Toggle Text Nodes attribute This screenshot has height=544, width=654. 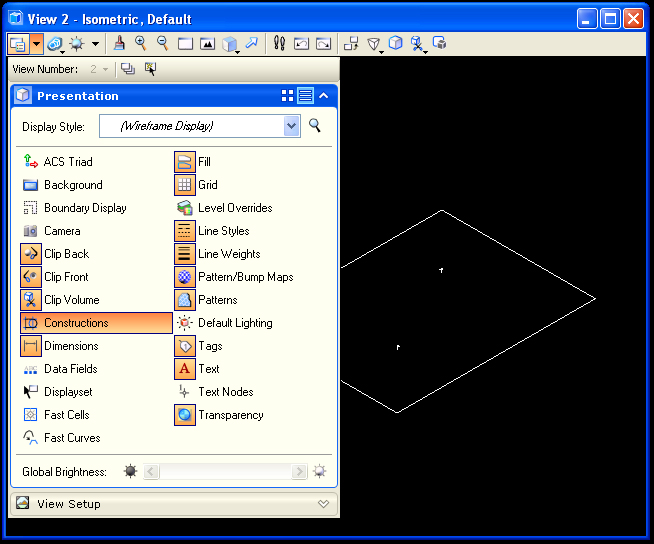215,392
